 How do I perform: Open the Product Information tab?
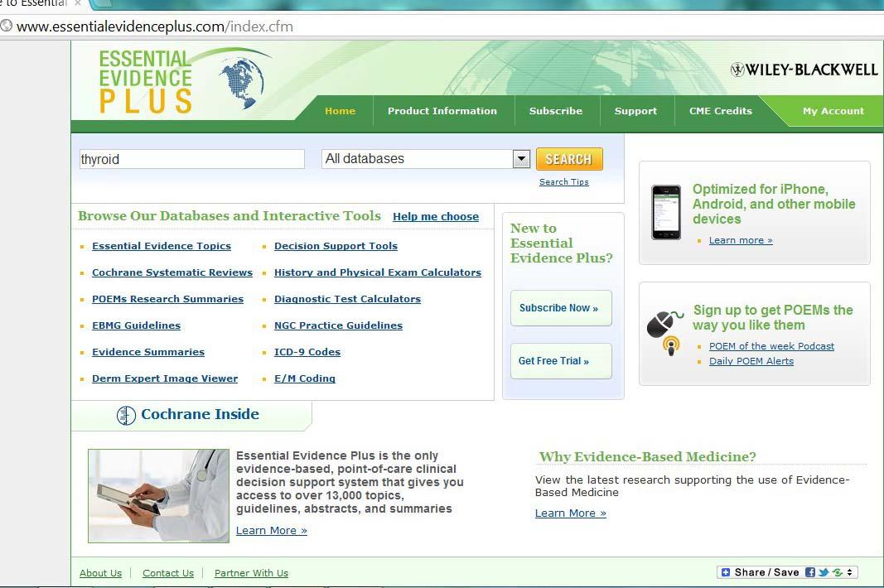pyautogui.click(x=442, y=111)
